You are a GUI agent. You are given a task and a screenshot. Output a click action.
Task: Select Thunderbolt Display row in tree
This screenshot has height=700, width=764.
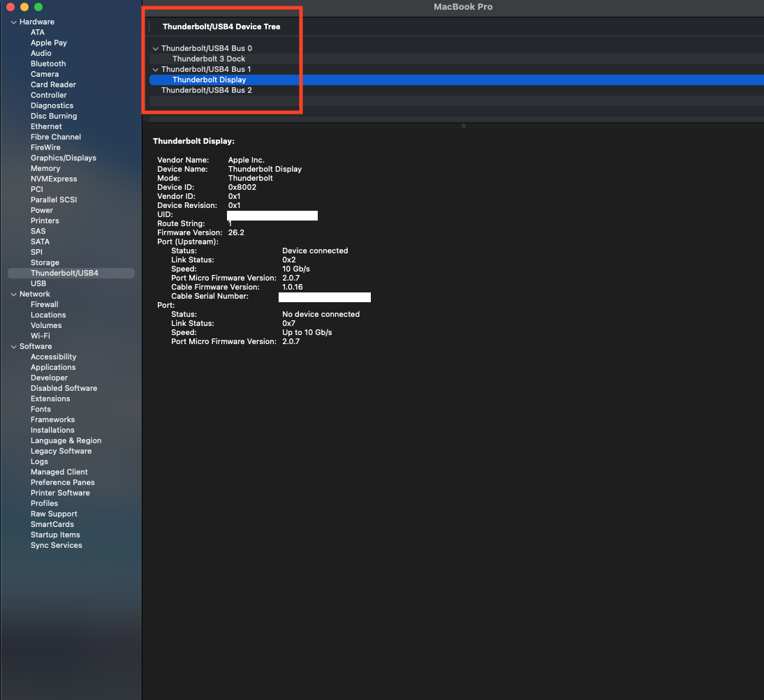coord(456,80)
